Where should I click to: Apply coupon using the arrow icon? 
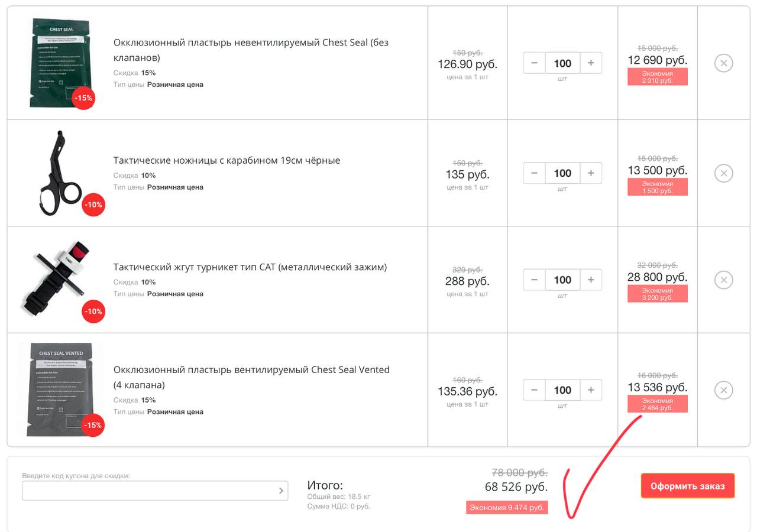(x=282, y=491)
